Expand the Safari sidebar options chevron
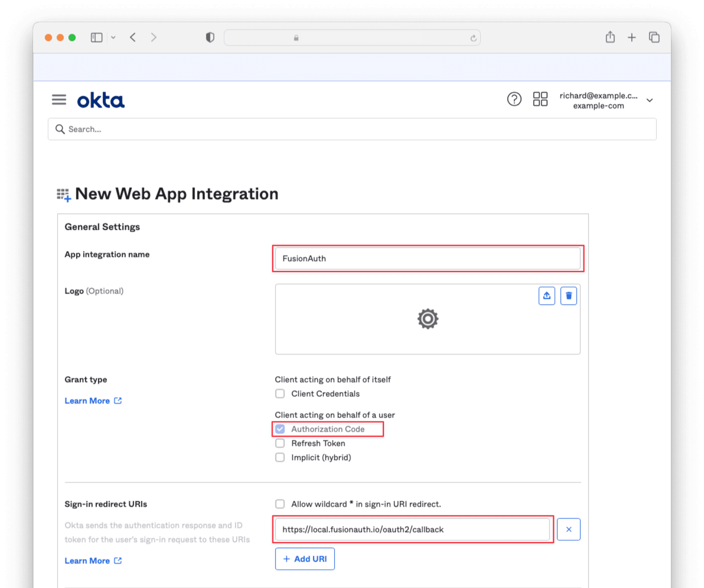Image resolution: width=704 pixels, height=588 pixels. tap(113, 37)
